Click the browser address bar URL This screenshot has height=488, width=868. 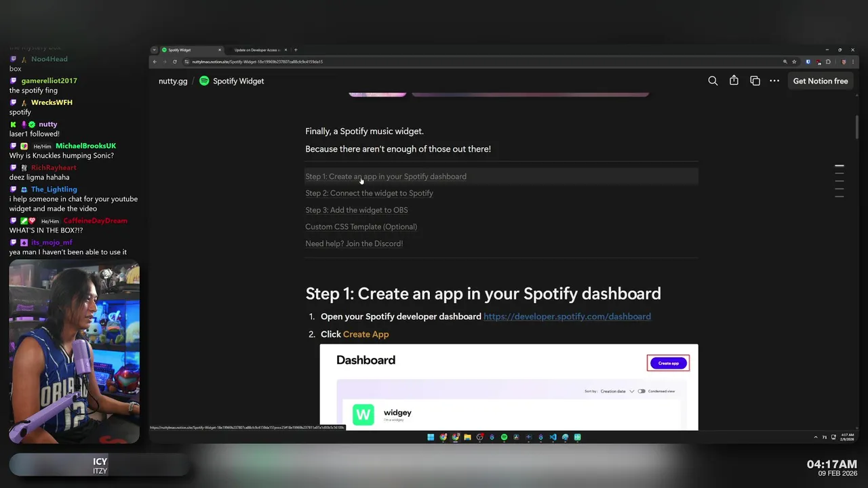point(257,62)
